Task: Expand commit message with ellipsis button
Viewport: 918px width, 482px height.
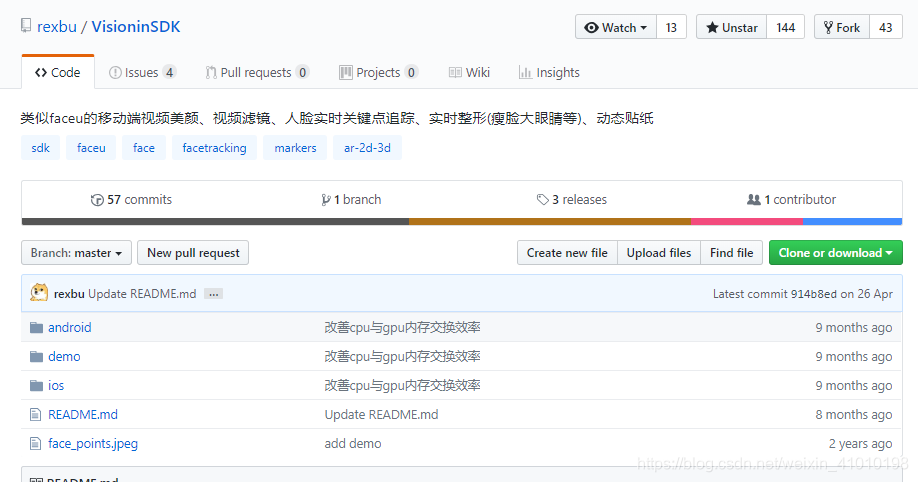Action: (x=214, y=294)
